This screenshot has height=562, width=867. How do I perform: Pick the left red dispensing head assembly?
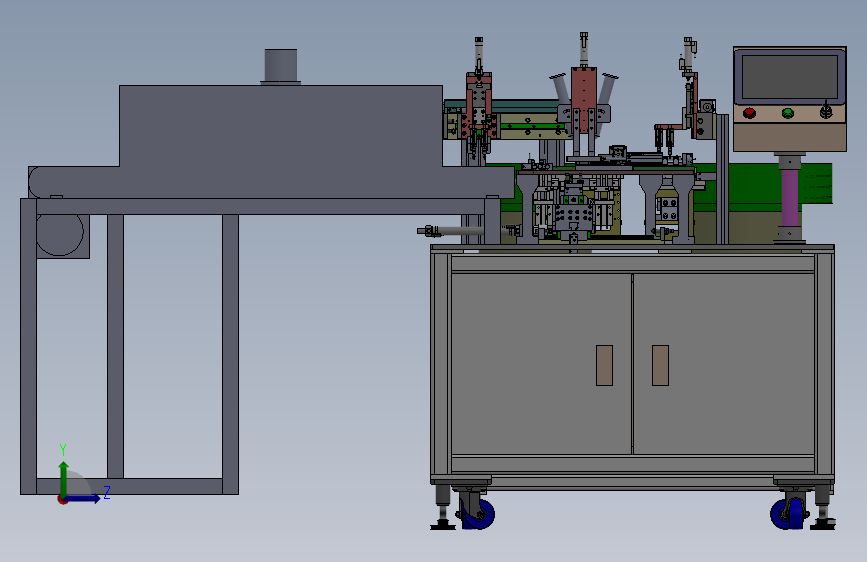[x=479, y=105]
